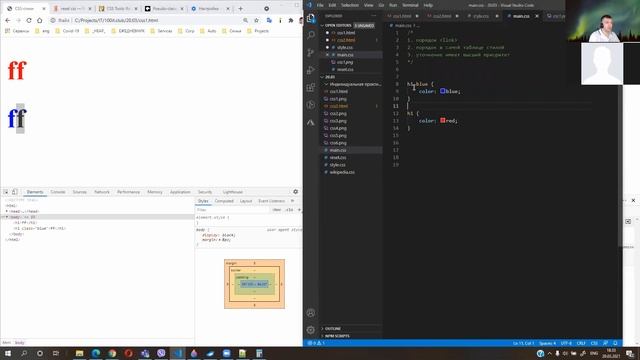This screenshot has height=360, width=640.
Task: Select reset.css in the 20.03 folder tree
Action: click(x=338, y=158)
